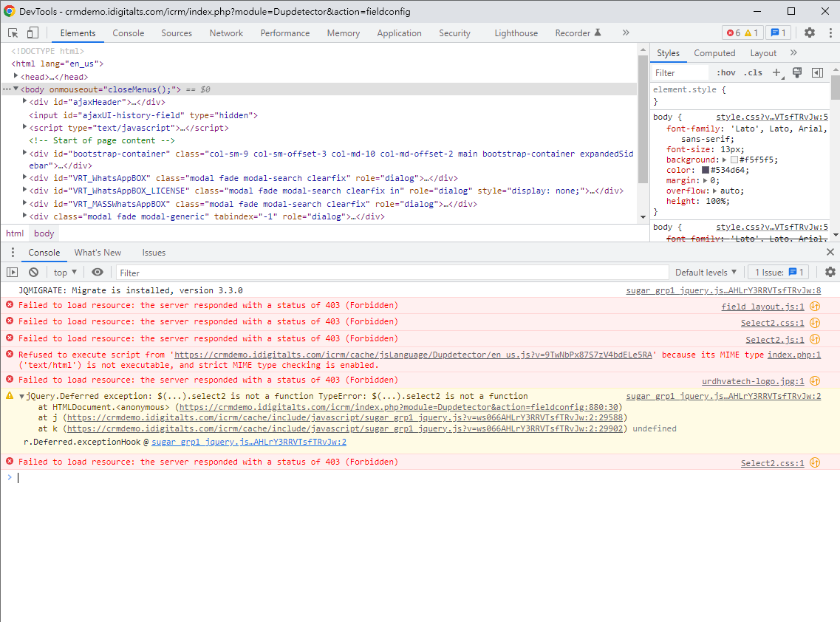Switch to the Computed styles tab
The image size is (840, 622).
(714, 53)
